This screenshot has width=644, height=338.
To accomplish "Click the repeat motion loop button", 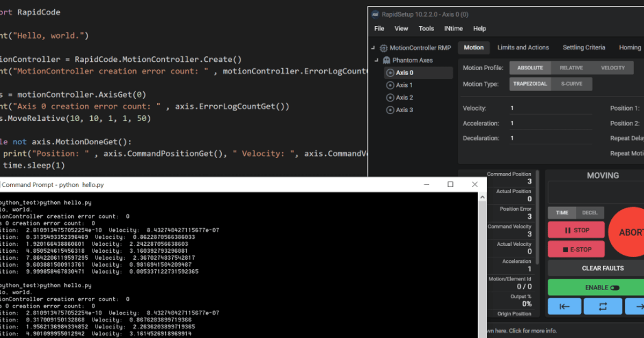I will tap(603, 306).
